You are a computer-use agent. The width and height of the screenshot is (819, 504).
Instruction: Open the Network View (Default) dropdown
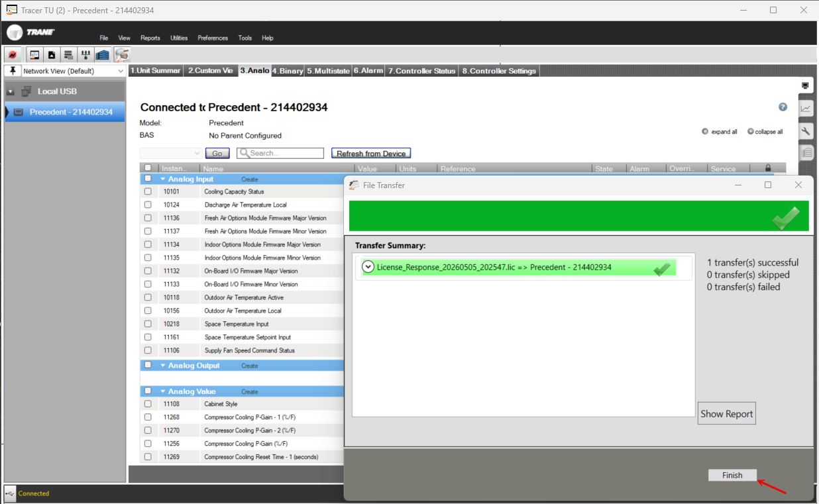click(73, 71)
